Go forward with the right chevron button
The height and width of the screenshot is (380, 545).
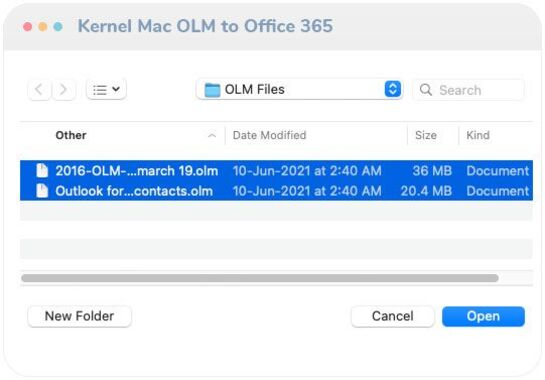tap(63, 90)
